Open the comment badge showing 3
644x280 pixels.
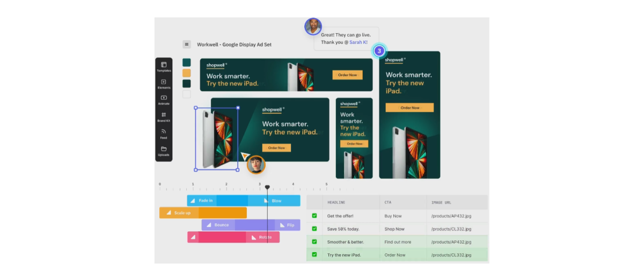coord(379,51)
